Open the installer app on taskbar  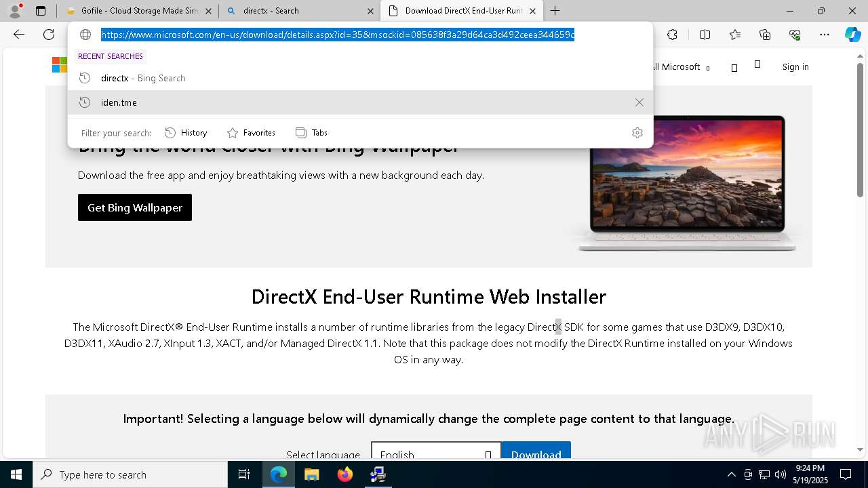[378, 474]
